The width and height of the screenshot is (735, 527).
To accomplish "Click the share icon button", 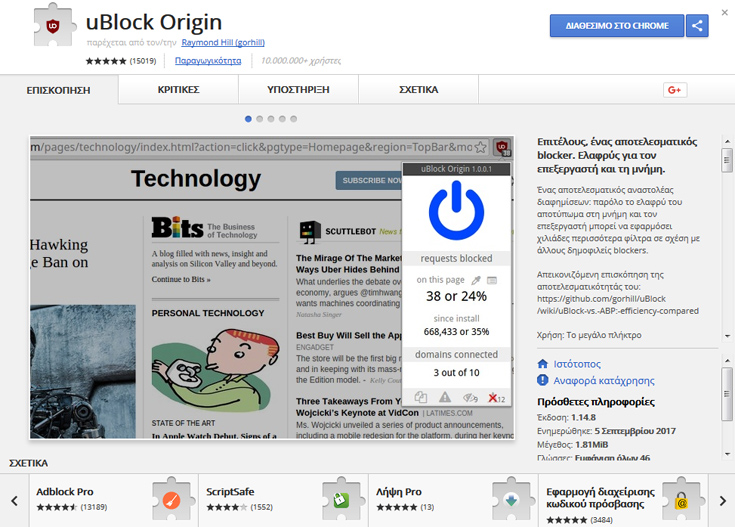I will pos(697,26).
